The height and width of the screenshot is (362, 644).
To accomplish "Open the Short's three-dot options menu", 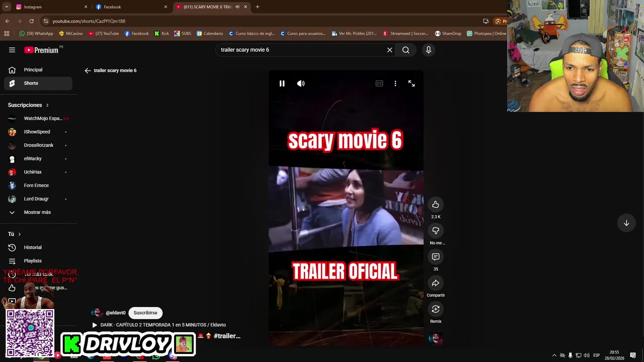I will [x=395, y=83].
